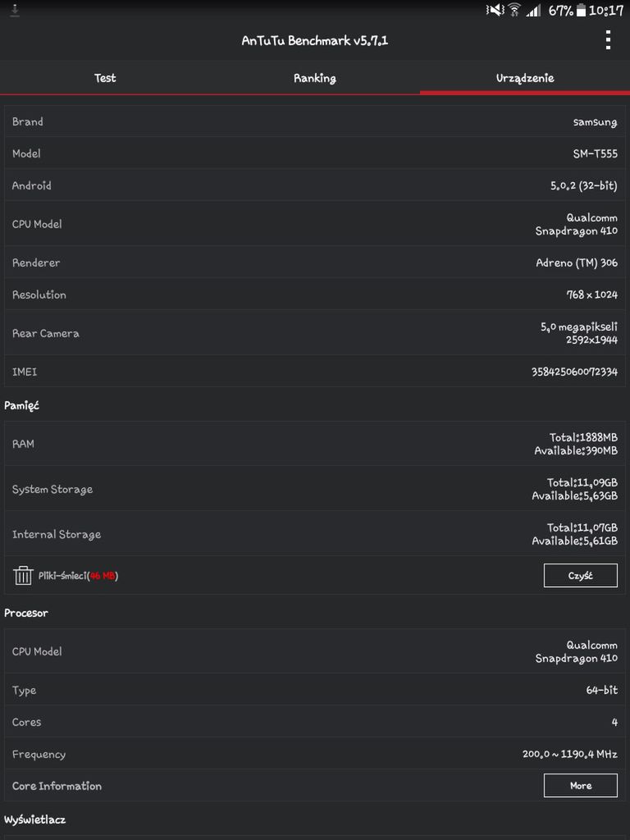Select the Urządzenie tab
630x840 pixels.
click(525, 78)
